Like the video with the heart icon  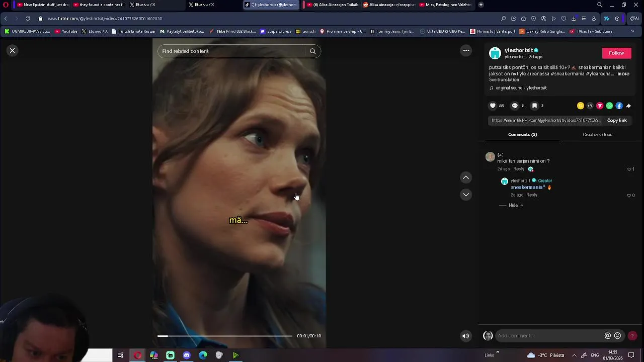coord(493,106)
